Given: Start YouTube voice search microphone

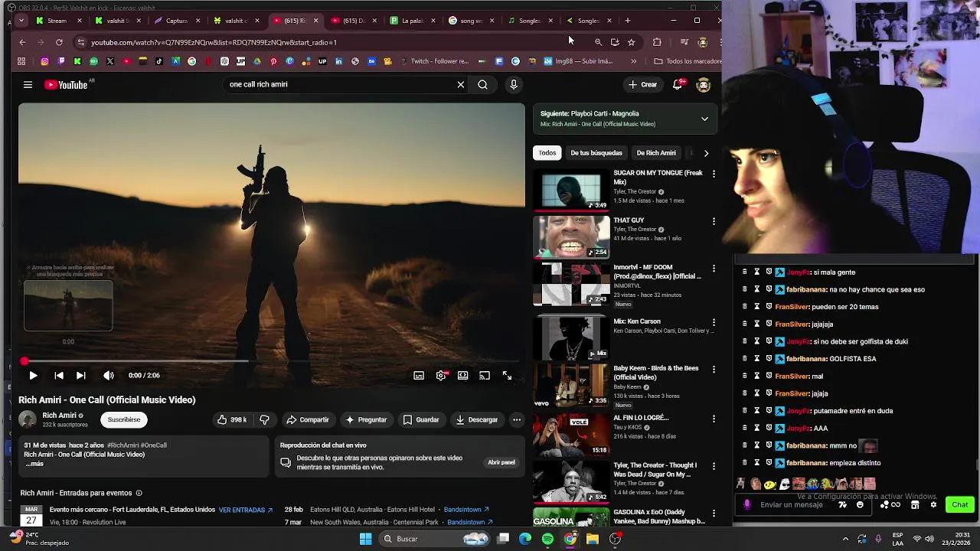Looking at the screenshot, I should tap(514, 85).
